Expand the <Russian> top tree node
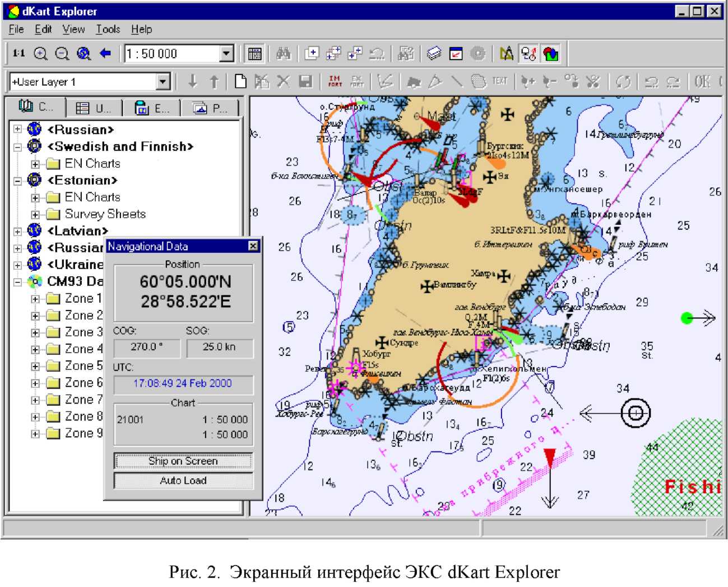 point(18,130)
